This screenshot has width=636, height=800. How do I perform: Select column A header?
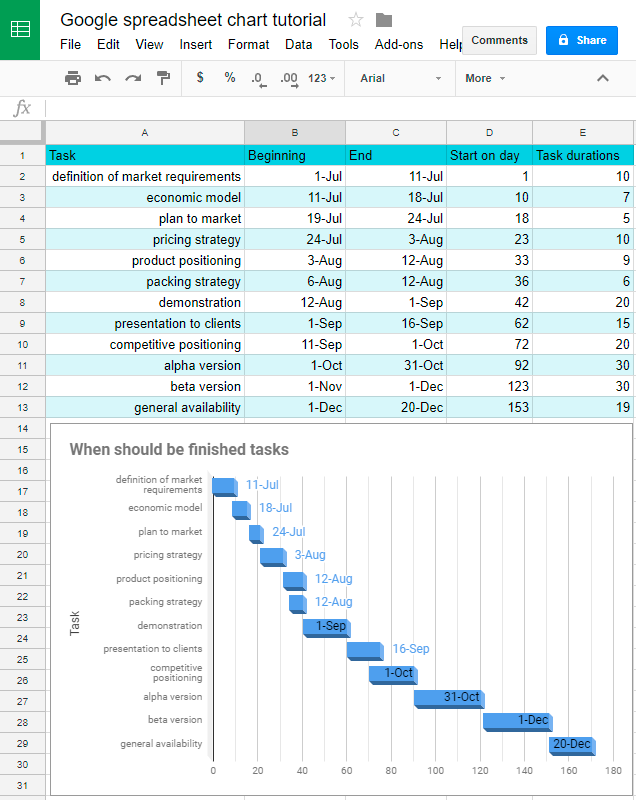tap(145, 133)
